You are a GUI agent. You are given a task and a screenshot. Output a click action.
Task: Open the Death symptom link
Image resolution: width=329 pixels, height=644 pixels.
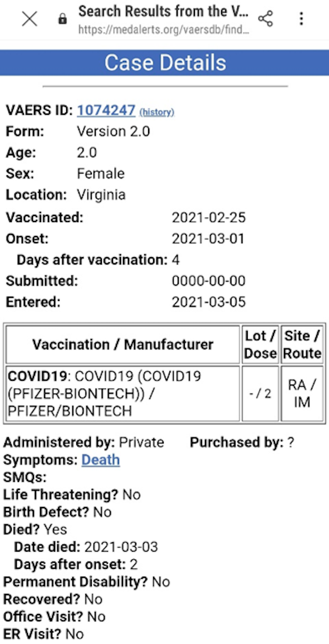[x=101, y=460]
